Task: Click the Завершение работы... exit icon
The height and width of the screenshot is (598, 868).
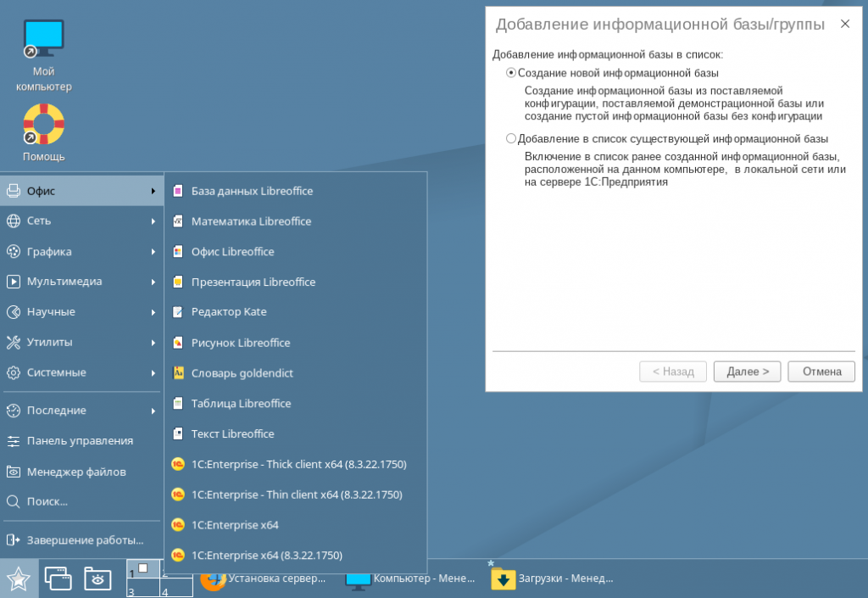Action: point(14,539)
